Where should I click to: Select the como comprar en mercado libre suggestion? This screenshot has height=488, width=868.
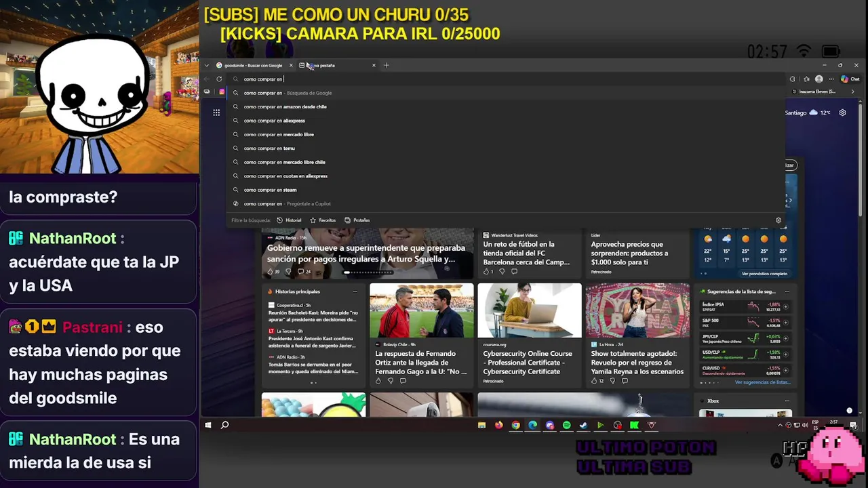point(506,134)
